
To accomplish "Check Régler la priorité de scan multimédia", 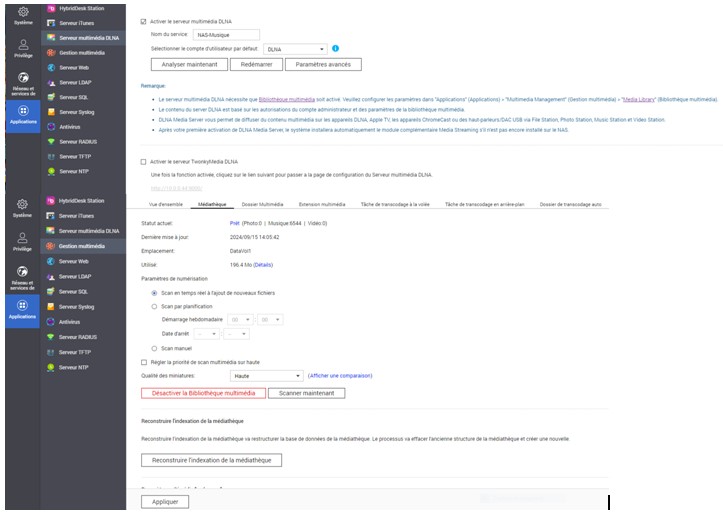I will pyautogui.click(x=143, y=361).
